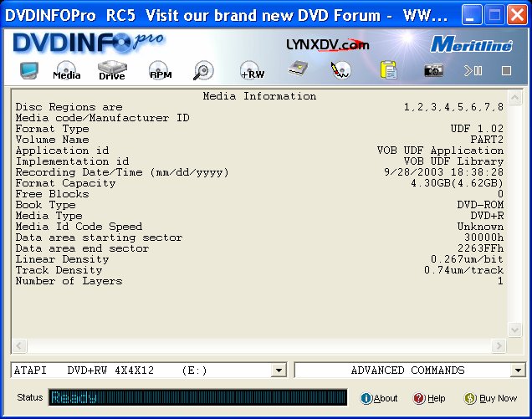Click the '9/28/2003 18:38:28' recording date
The width and height of the screenshot is (532, 419).
click(x=444, y=172)
